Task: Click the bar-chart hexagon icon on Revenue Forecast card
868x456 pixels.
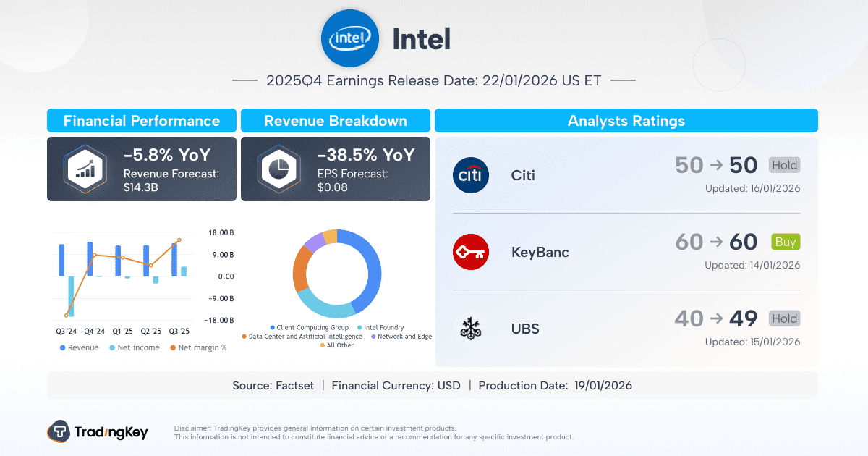Action: point(84,168)
